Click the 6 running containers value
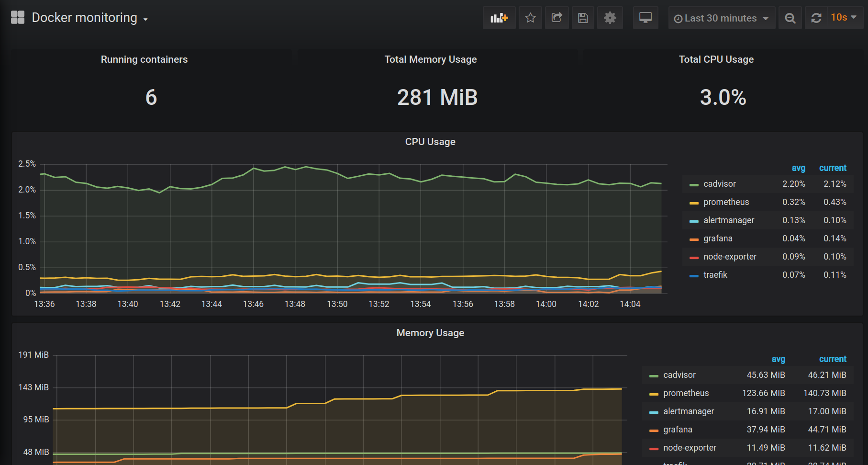Image resolution: width=868 pixels, height=465 pixels. click(151, 98)
